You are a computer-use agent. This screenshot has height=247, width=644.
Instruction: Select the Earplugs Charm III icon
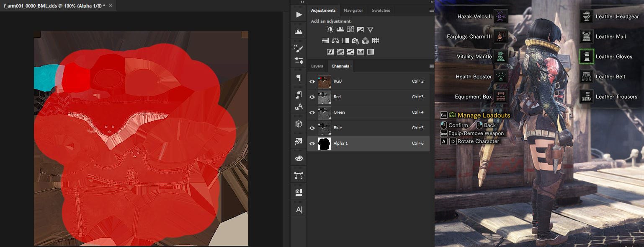(x=501, y=36)
